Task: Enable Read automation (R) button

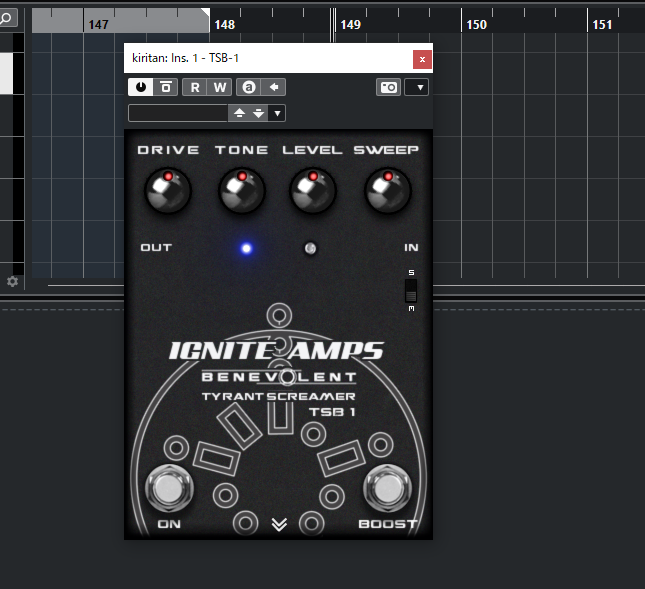Action: point(195,87)
